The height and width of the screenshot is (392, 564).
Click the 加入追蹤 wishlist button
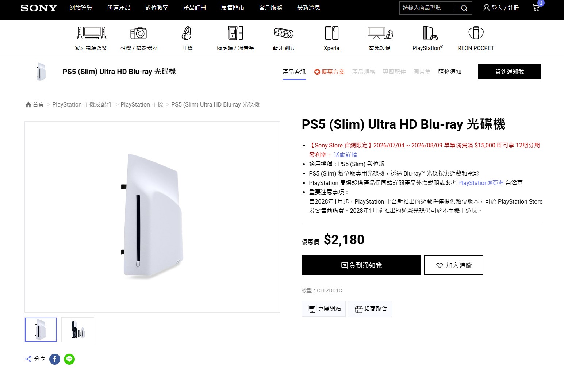tap(454, 265)
